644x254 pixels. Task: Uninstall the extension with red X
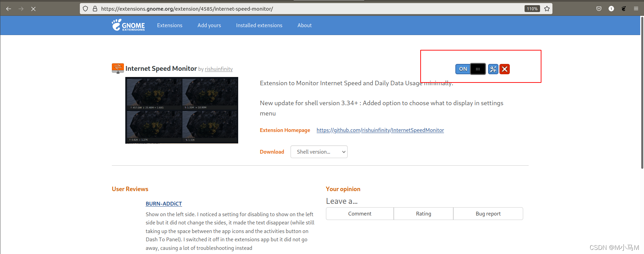(505, 69)
